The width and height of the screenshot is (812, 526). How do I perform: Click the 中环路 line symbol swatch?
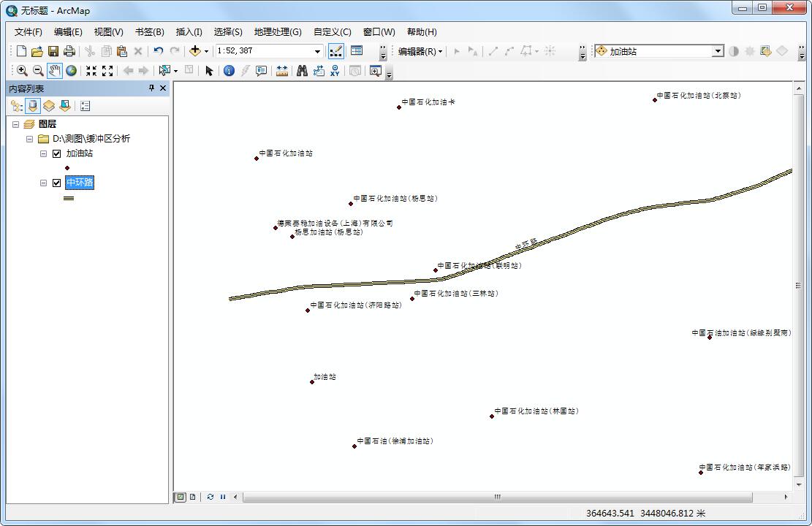pos(69,198)
